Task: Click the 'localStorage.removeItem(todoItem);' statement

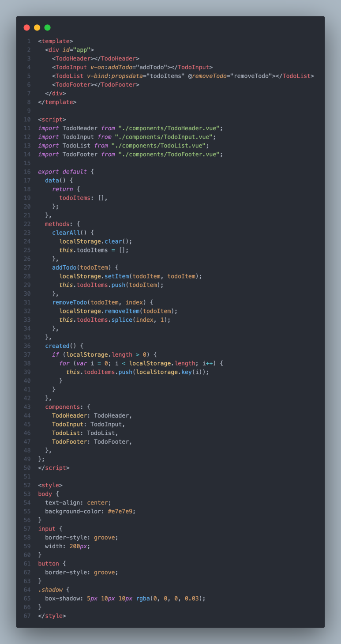Action: 118,312
